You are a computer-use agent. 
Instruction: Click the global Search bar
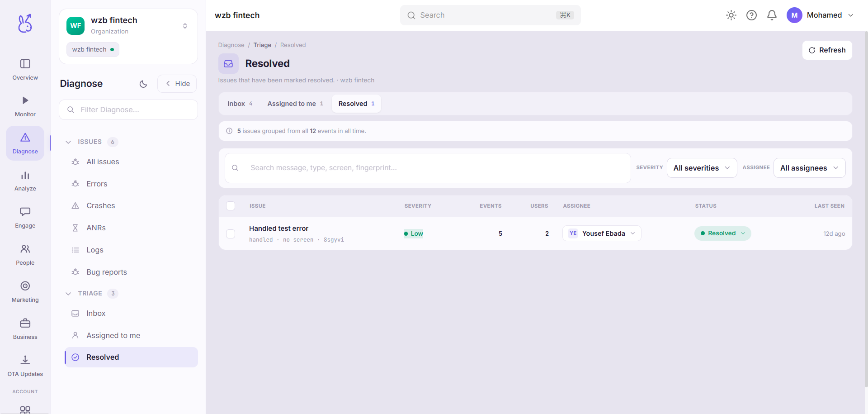(490, 15)
